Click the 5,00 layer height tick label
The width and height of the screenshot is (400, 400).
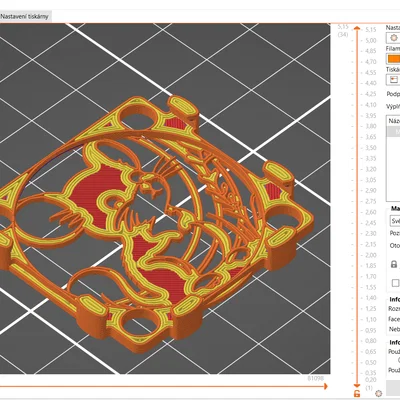[371, 40]
